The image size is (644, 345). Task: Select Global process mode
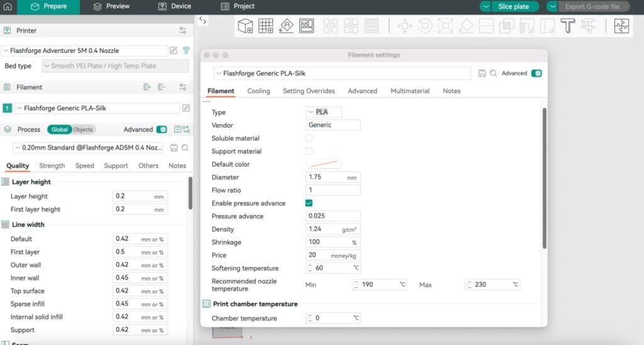(x=60, y=130)
